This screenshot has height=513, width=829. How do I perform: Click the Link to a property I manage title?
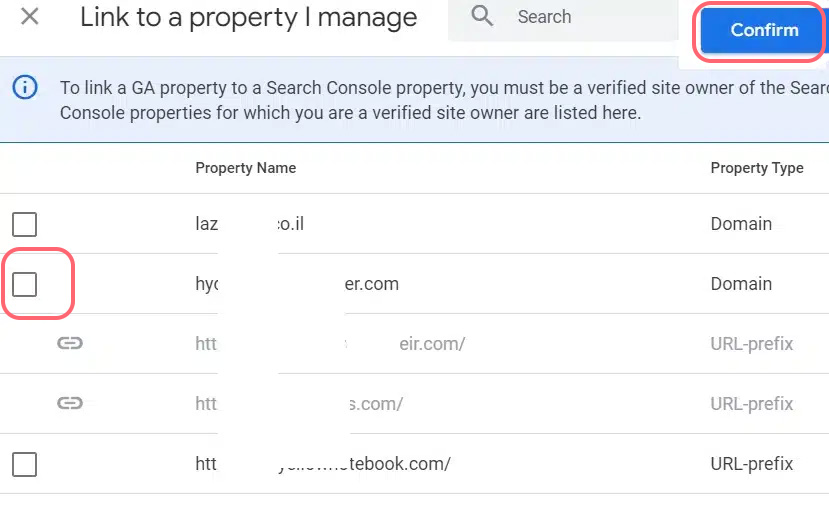pyautogui.click(x=248, y=17)
